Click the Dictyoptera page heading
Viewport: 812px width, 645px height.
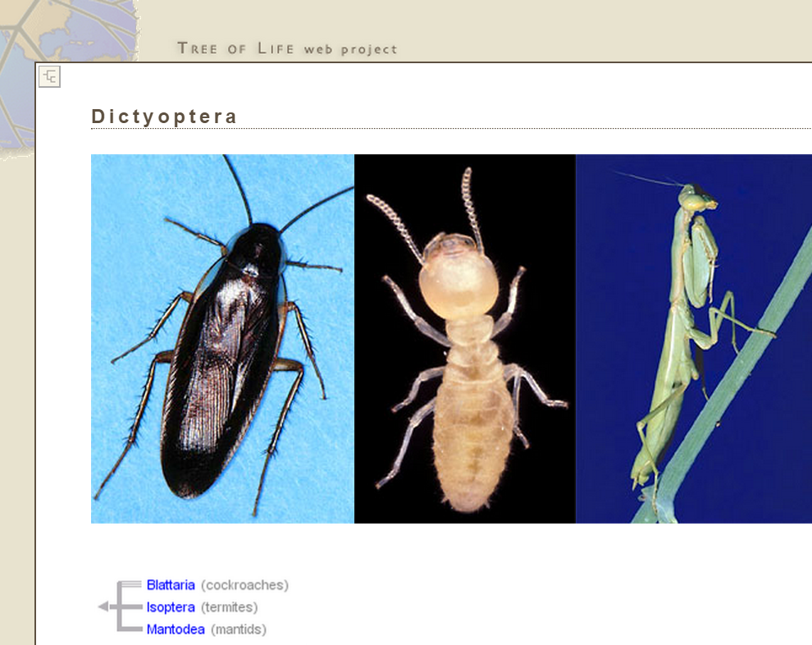tap(164, 117)
